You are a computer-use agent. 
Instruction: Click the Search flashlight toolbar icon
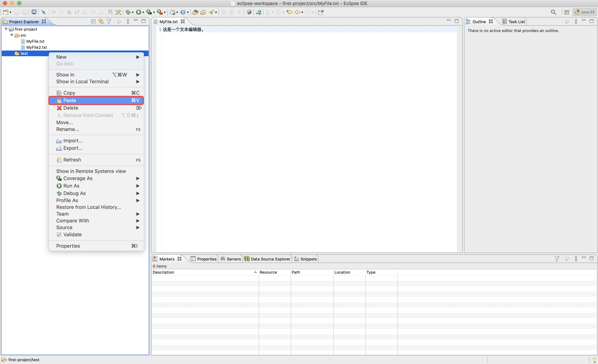pyautogui.click(x=211, y=12)
